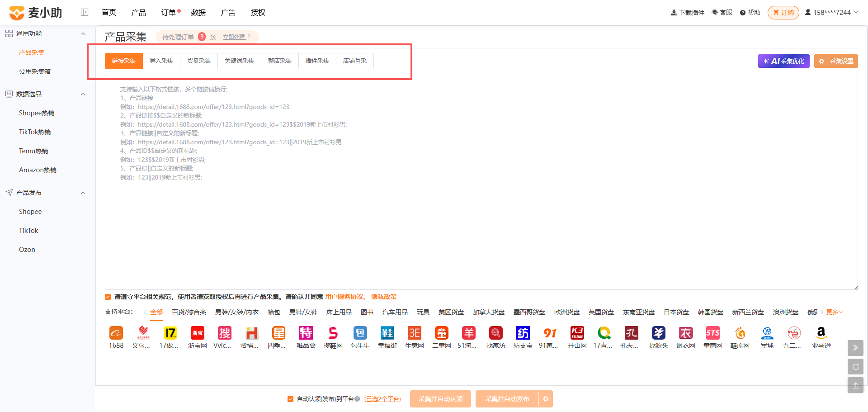Click the double-arrow expand floating button
The height and width of the screenshot is (412, 868).
(855, 348)
